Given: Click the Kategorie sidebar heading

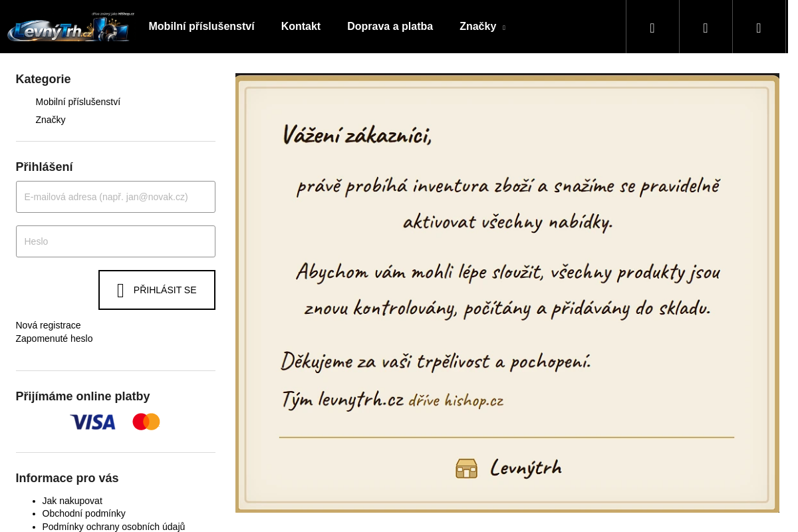Looking at the screenshot, I should pyautogui.click(x=43, y=79).
